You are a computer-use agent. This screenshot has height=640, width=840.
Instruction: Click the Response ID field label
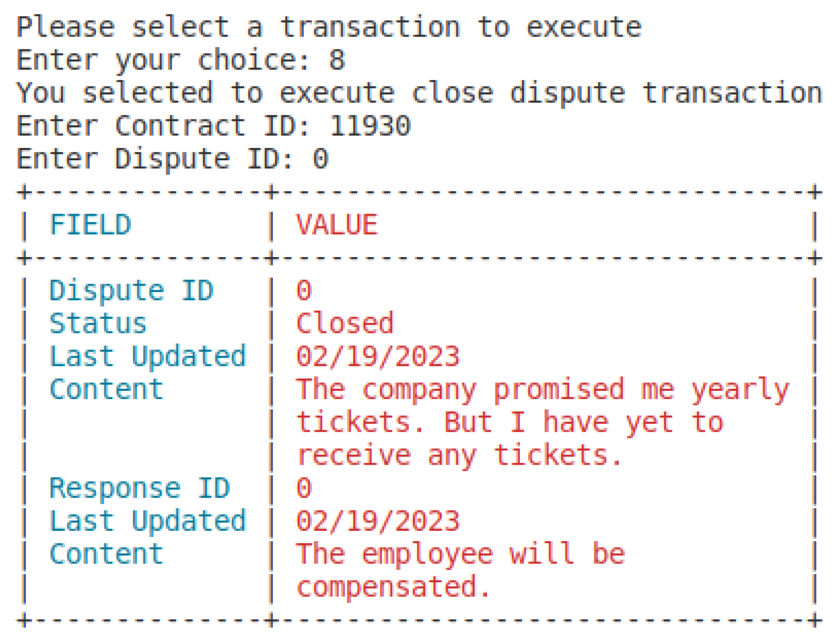pyautogui.click(x=139, y=488)
